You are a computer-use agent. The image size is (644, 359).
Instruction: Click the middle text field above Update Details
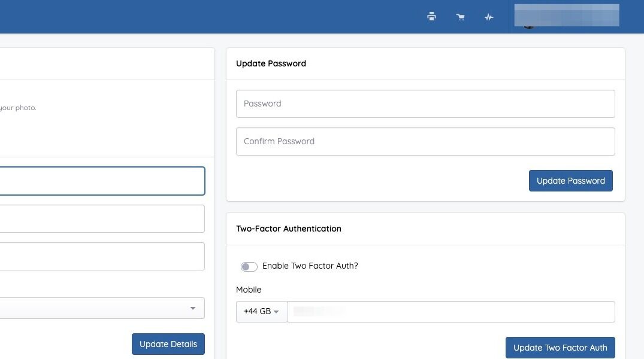coord(102,218)
